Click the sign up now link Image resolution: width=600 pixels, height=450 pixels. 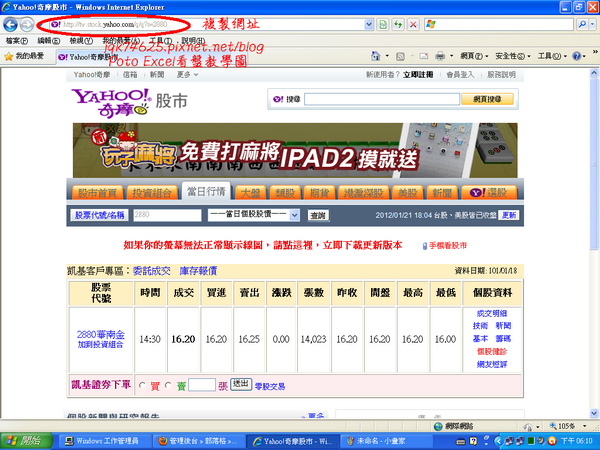tap(418, 75)
